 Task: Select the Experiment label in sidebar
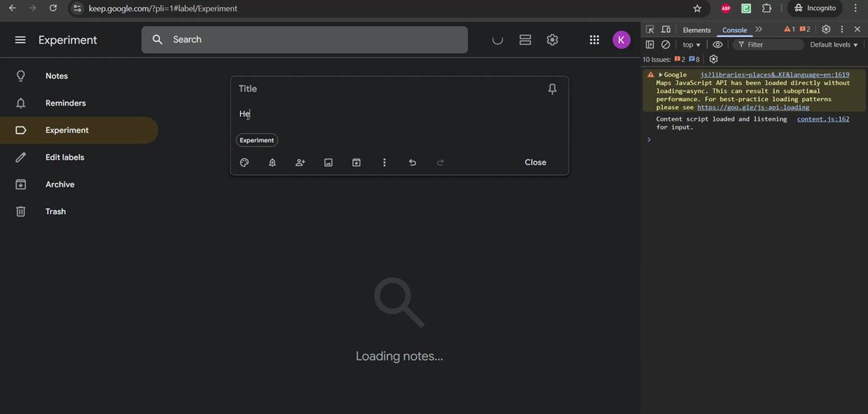tap(79, 130)
